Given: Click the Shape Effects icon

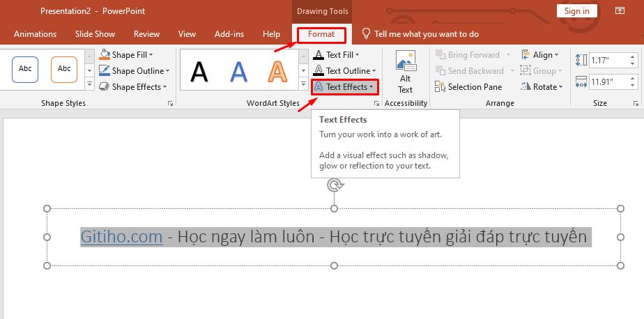Looking at the screenshot, I should click(x=105, y=86).
